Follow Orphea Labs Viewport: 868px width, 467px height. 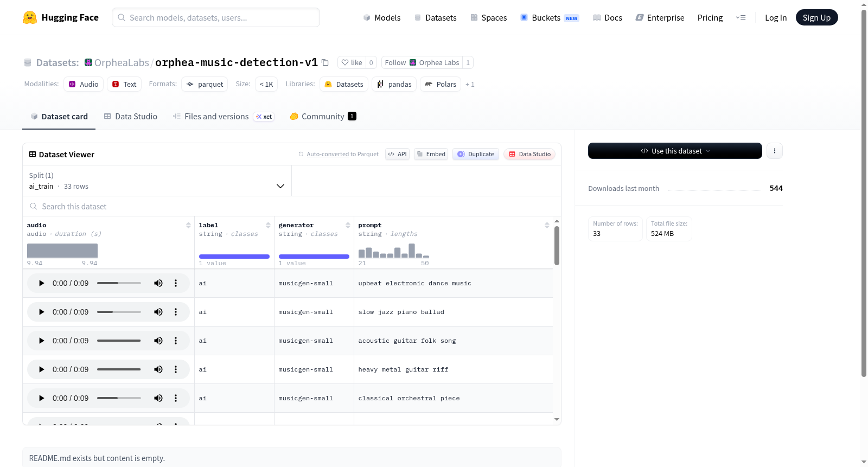coord(422,62)
